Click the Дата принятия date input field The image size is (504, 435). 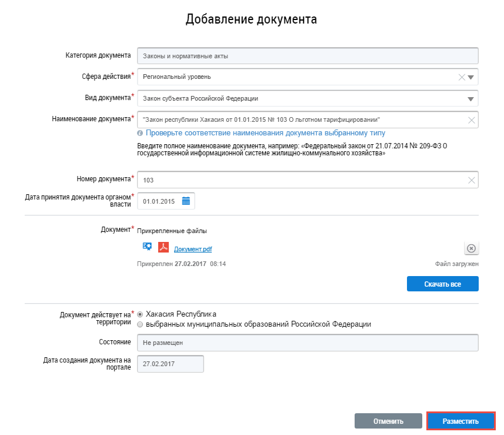(160, 201)
